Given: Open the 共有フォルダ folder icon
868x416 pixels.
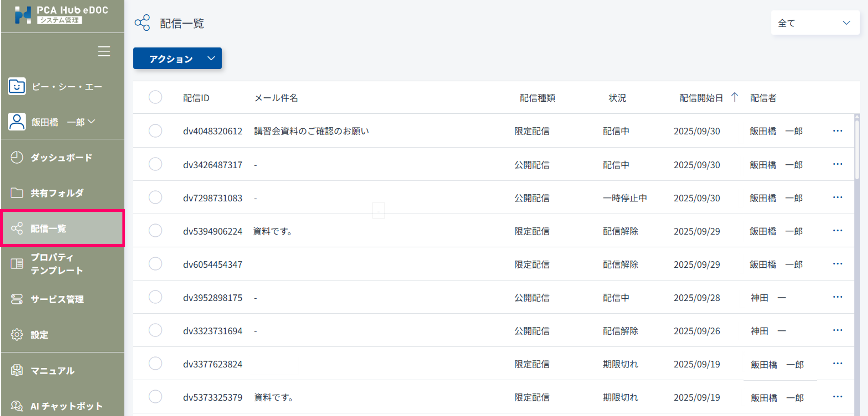Looking at the screenshot, I should coord(17,193).
